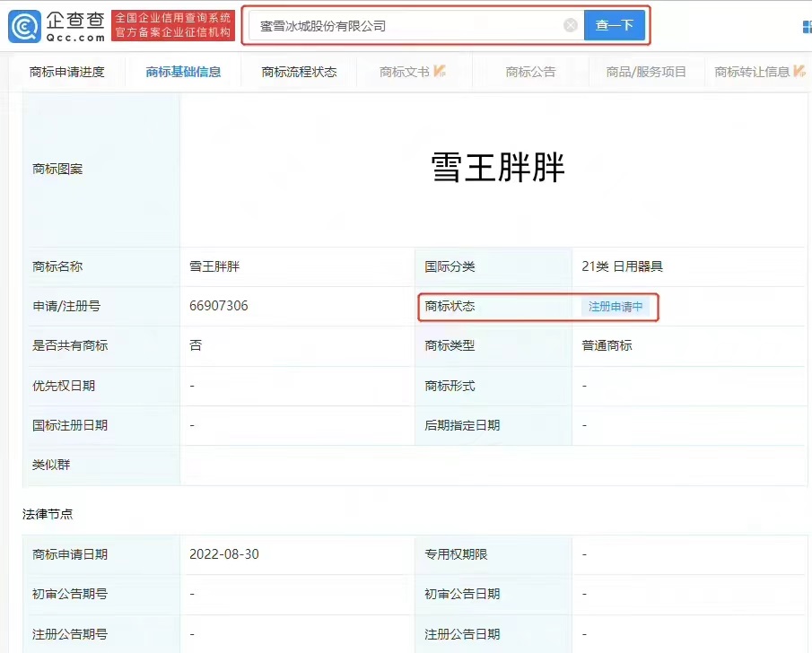The image size is (812, 653).
Task: Click the 注册申请中 status tag
Action: click(x=616, y=307)
